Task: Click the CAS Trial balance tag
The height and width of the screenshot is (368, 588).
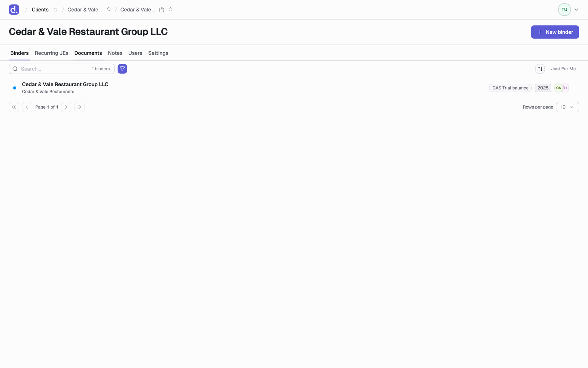Action: click(510, 88)
